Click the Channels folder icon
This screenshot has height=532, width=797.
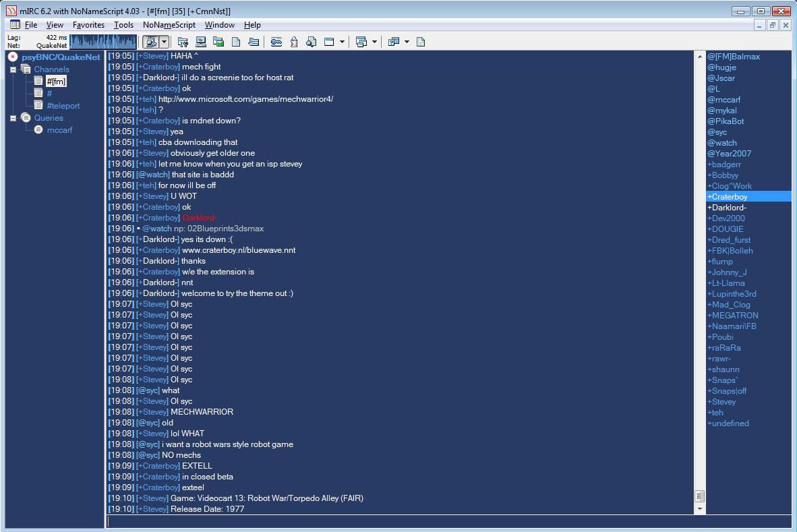(x=26, y=69)
